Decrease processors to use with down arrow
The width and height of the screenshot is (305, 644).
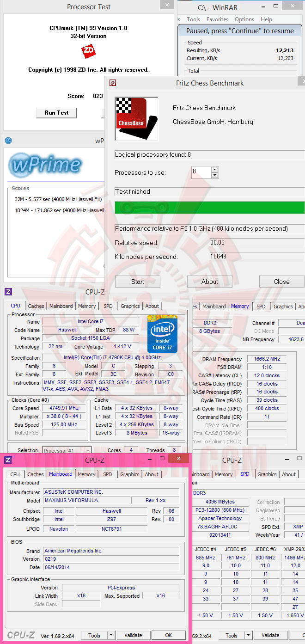(x=214, y=175)
